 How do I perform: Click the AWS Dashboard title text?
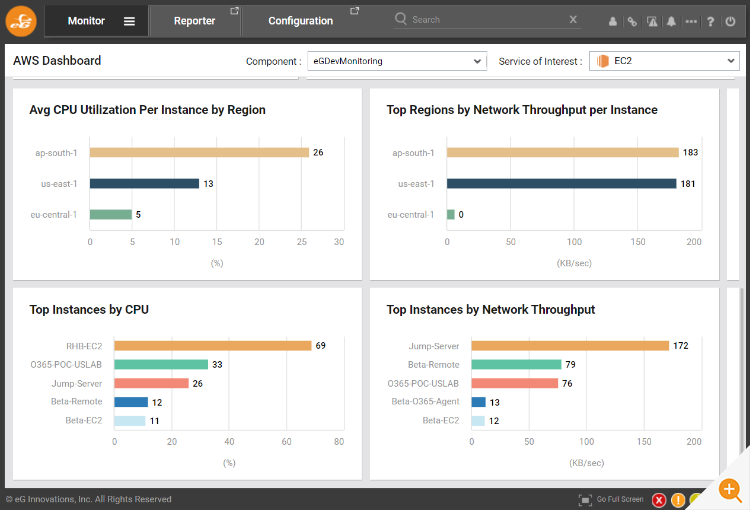[57, 61]
